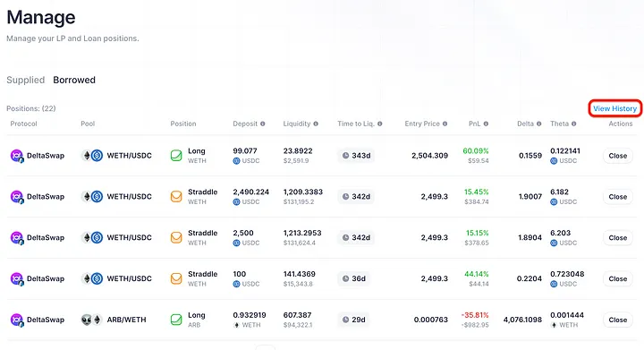Close the Straddle position with 2,490.224 deposit
644x350 pixels.
pyautogui.click(x=618, y=197)
